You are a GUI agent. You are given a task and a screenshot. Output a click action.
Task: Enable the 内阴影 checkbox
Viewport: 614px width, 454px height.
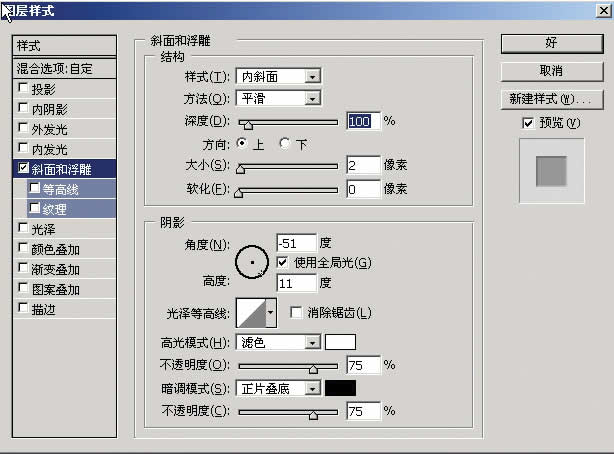[x=23, y=108]
